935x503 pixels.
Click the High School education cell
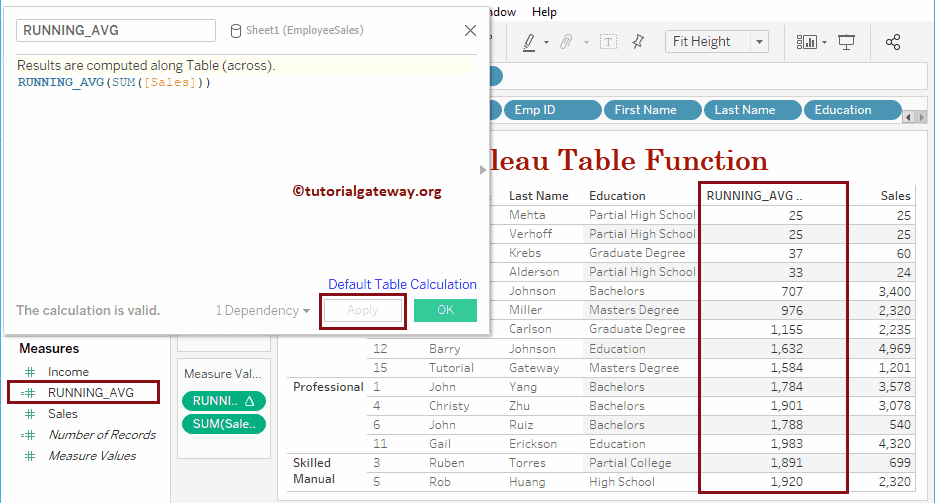coord(622,482)
